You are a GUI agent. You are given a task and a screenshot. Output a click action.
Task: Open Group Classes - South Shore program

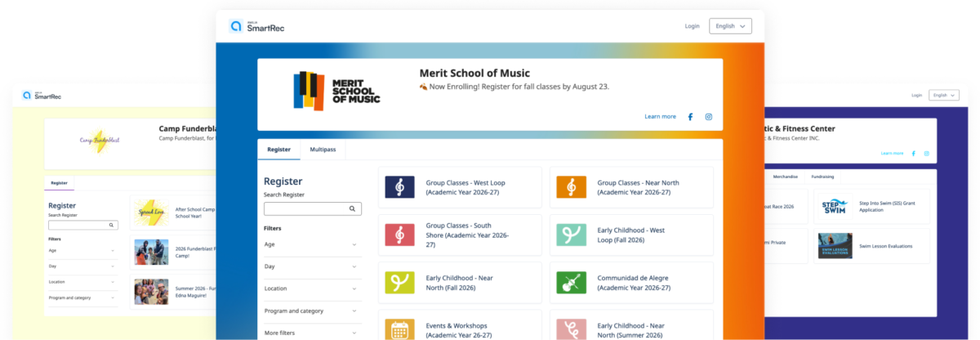coord(460,235)
